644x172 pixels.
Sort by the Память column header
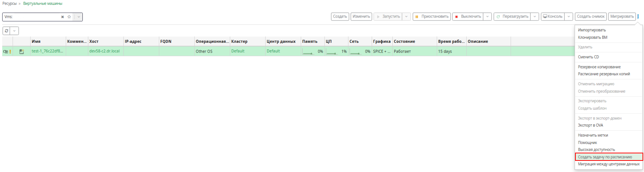313,41
